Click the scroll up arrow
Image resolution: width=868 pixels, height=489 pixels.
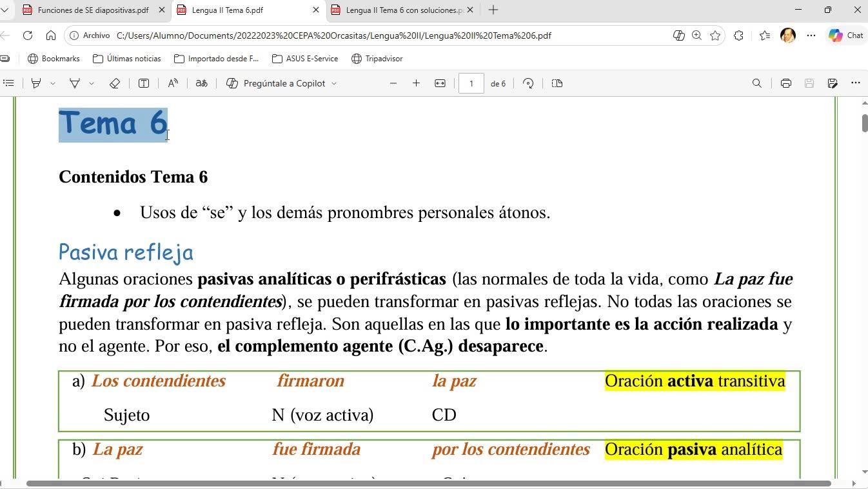coord(864,103)
